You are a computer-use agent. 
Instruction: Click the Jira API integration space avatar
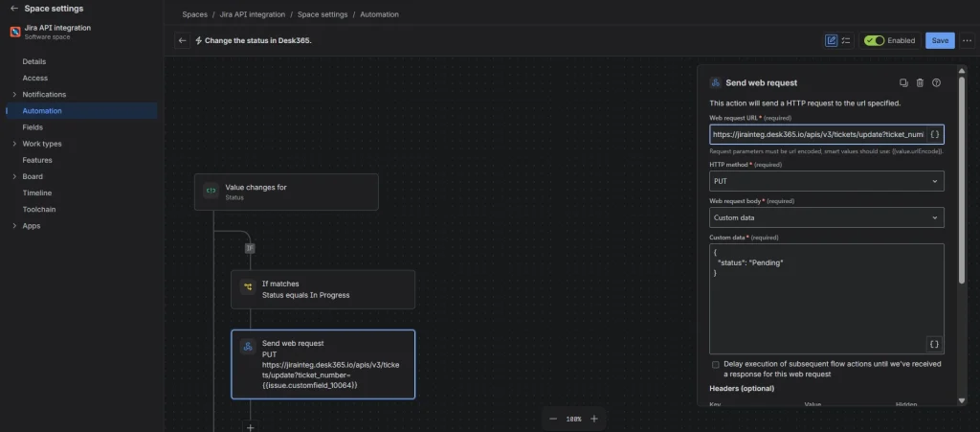15,32
